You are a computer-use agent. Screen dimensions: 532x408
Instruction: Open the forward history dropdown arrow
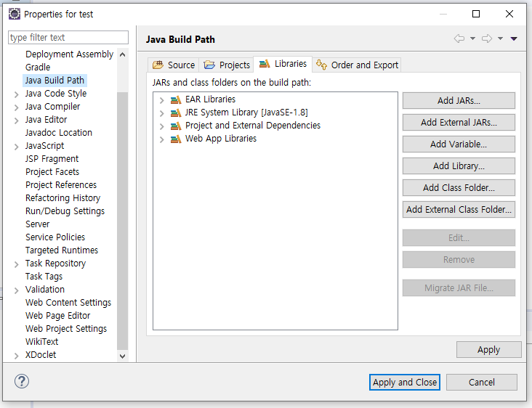pyautogui.click(x=500, y=38)
